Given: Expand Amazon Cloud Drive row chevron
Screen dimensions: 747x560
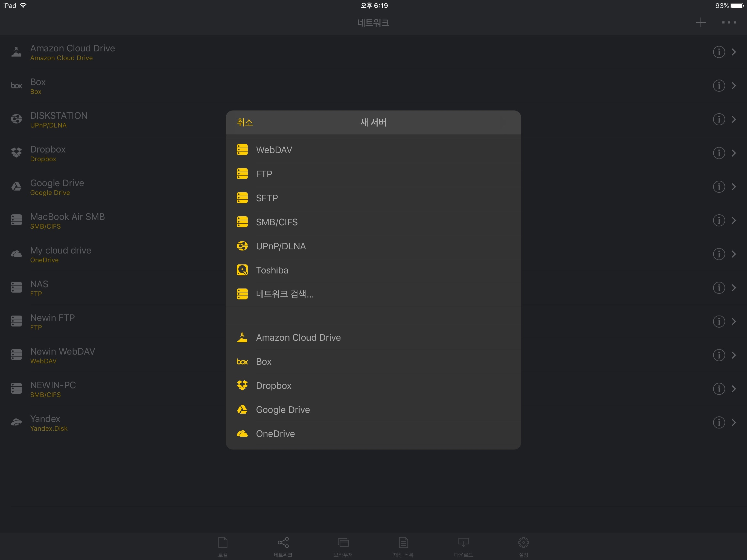Looking at the screenshot, I should (x=734, y=52).
